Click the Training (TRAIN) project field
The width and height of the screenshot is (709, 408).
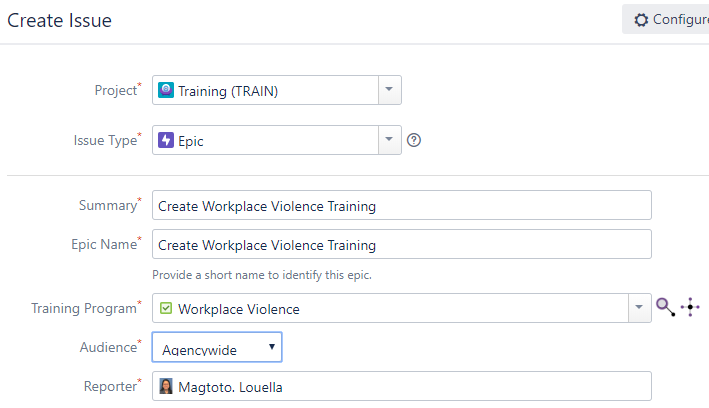tap(265, 90)
